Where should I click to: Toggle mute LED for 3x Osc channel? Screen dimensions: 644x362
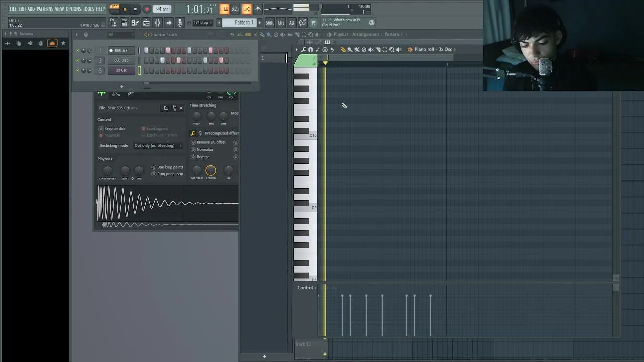point(77,70)
